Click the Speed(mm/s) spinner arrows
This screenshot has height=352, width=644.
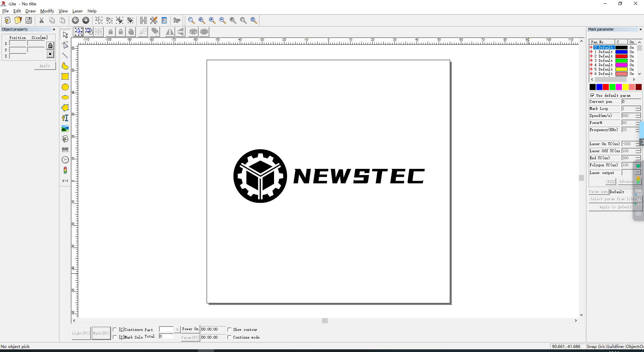tap(638, 116)
